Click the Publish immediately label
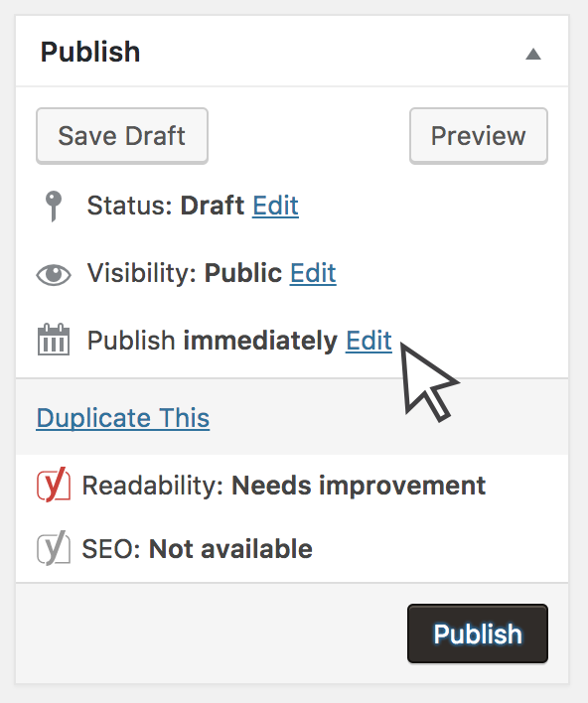This screenshot has width=588, height=703. (213, 341)
